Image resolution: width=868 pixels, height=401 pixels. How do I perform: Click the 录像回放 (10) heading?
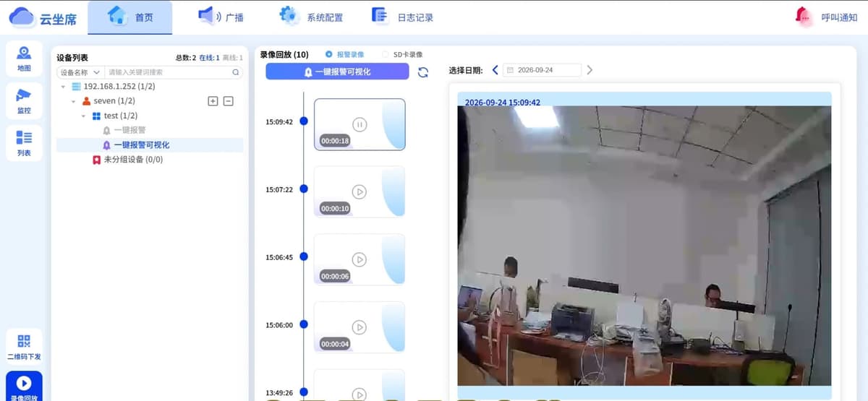[284, 54]
